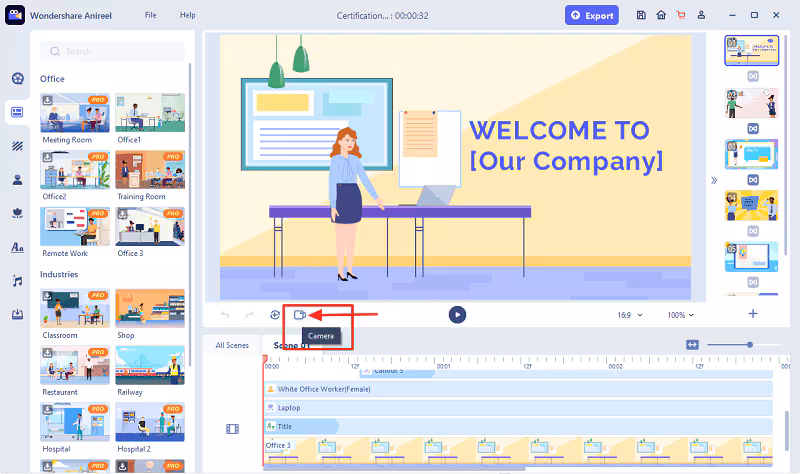This screenshot has width=800, height=474.
Task: Open the shopping cart icon
Action: pos(681,15)
